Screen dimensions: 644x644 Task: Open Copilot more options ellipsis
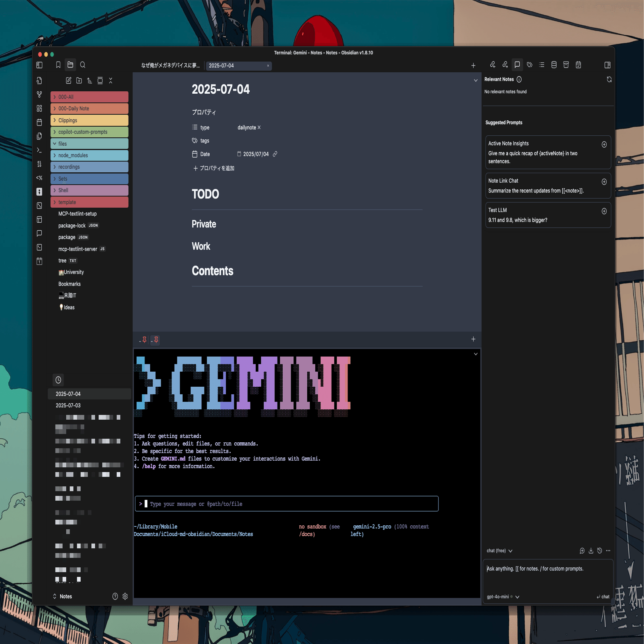[x=608, y=551]
